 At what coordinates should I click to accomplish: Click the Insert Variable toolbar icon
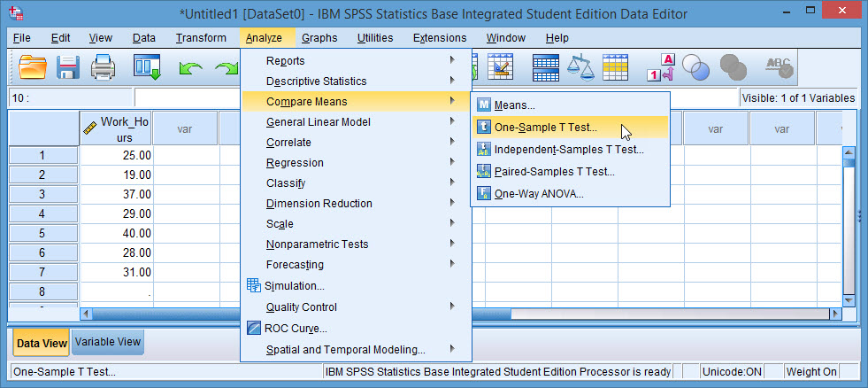tap(501, 67)
